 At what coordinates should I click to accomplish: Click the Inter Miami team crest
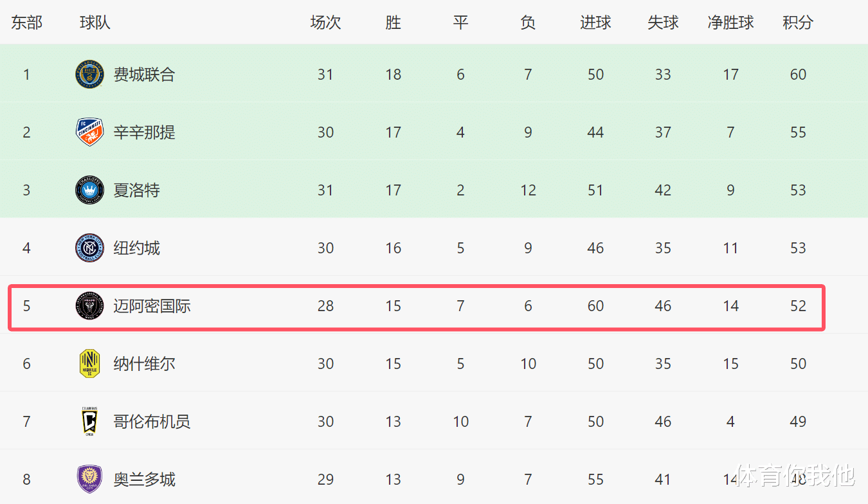(x=89, y=306)
